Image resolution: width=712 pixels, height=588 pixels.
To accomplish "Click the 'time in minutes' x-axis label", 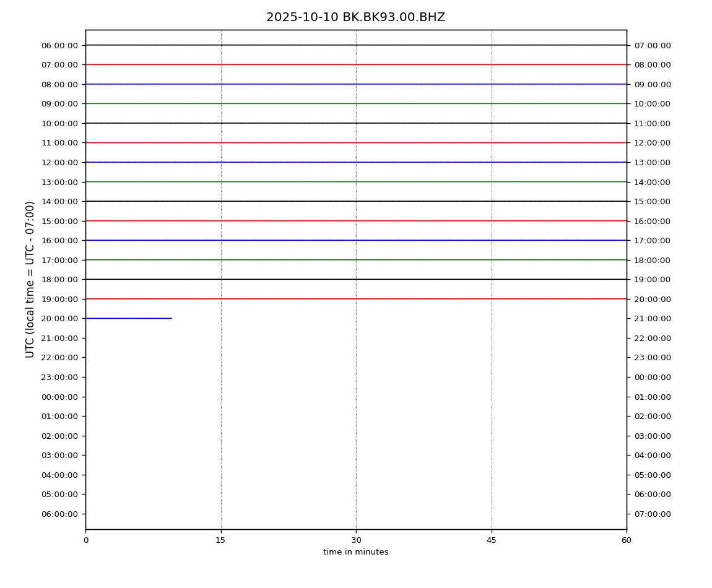I will [x=355, y=552].
